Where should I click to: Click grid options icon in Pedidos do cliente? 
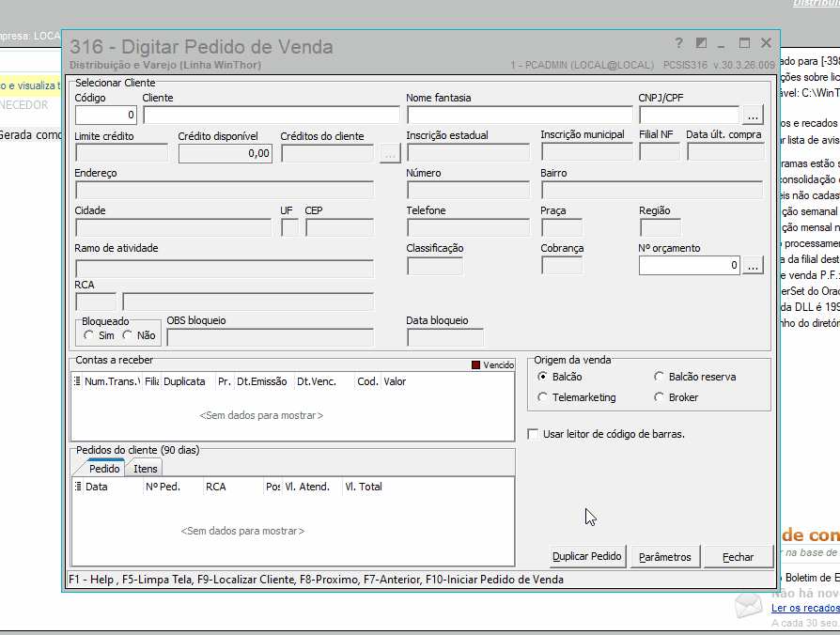tap(78, 487)
